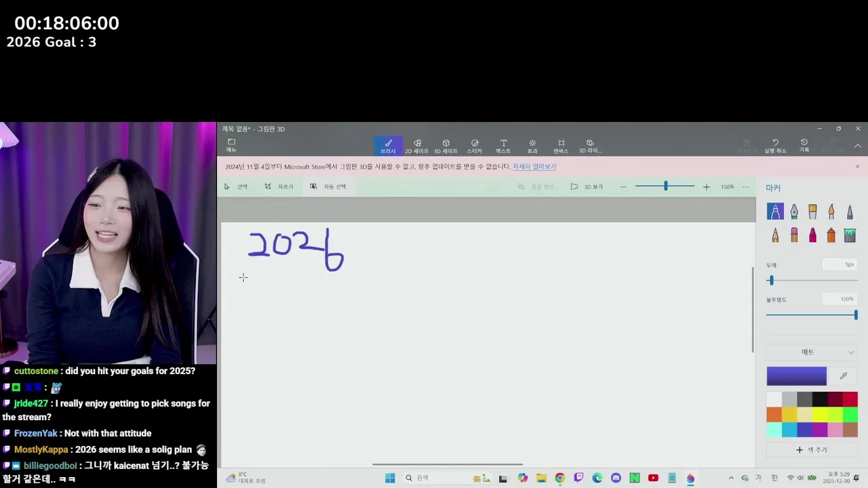Choose the red color swatch
868x488 pixels.
point(850,399)
